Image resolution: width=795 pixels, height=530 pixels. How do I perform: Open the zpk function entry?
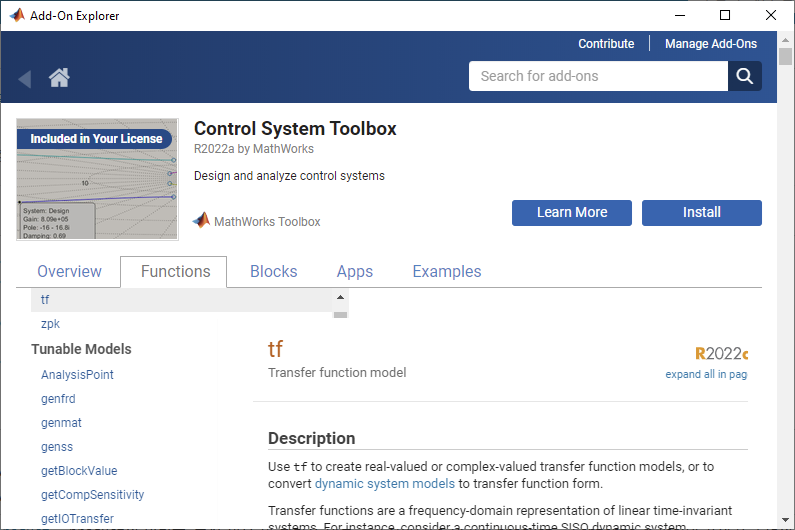(50, 324)
